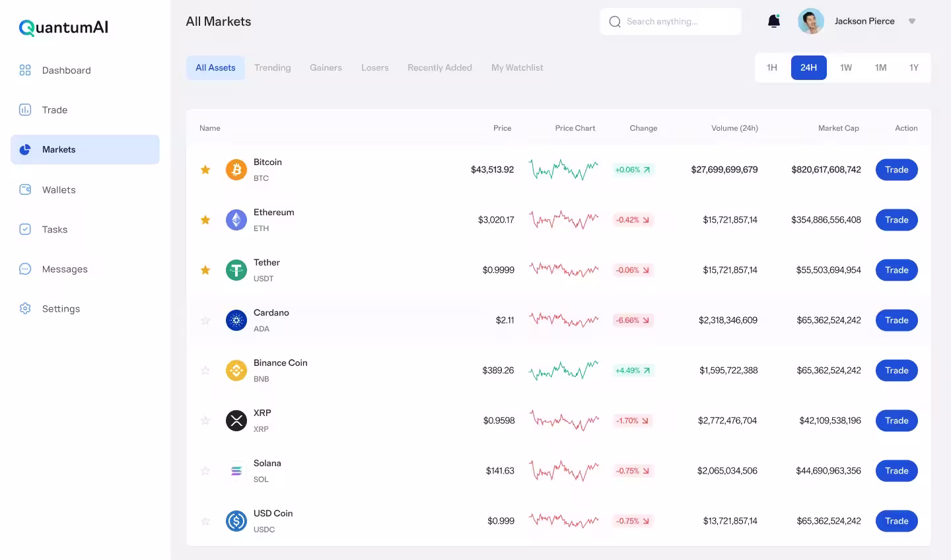951x560 pixels.
Task: Click Jackson Pierce's avatar
Action: click(x=811, y=21)
